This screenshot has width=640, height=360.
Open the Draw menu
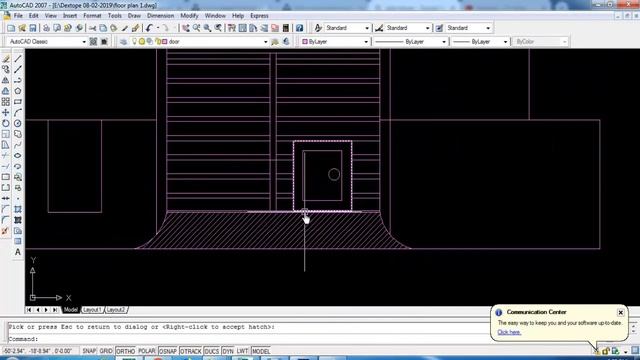click(x=134, y=16)
